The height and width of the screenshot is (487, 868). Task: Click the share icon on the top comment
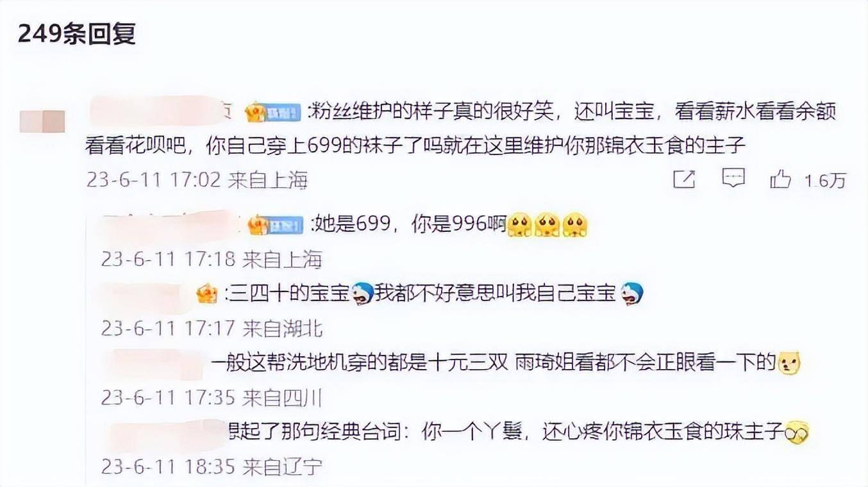point(684,179)
